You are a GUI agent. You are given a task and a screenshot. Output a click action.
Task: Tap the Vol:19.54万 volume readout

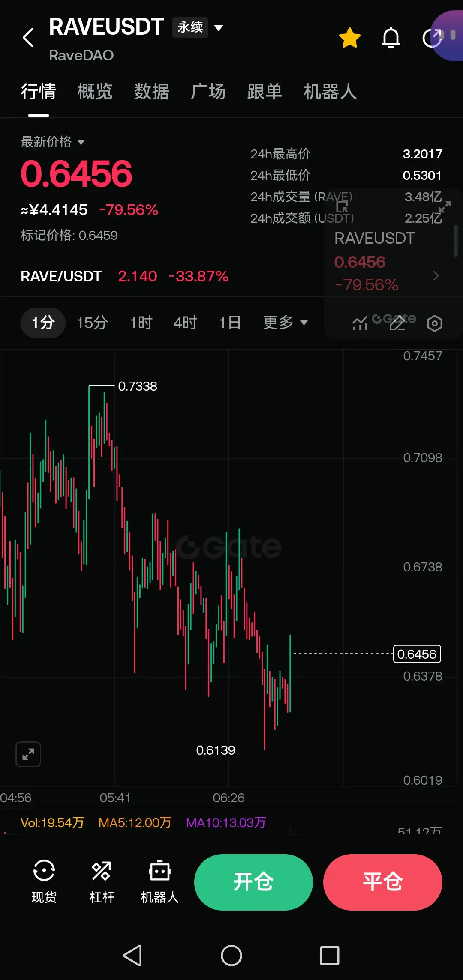click(x=52, y=822)
